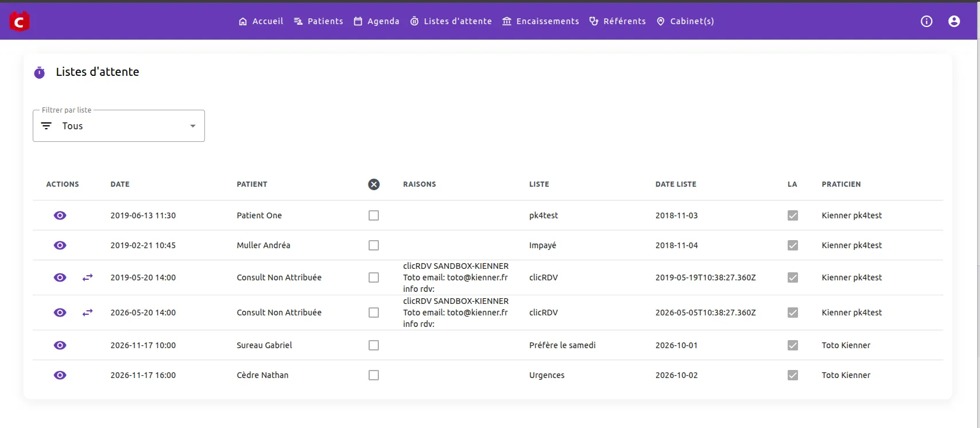
Task: Click the list date 2026-10-02
Action: pyautogui.click(x=676, y=375)
